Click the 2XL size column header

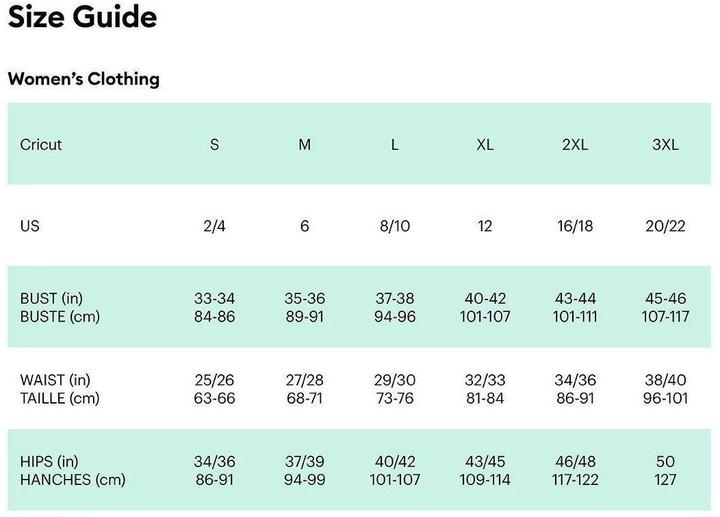click(575, 144)
